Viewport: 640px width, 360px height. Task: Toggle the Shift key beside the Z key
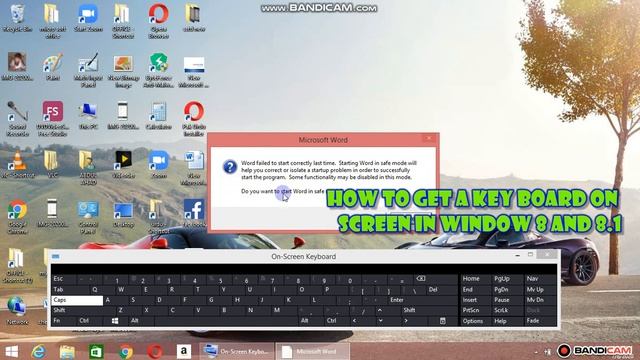pyautogui.click(x=83, y=310)
